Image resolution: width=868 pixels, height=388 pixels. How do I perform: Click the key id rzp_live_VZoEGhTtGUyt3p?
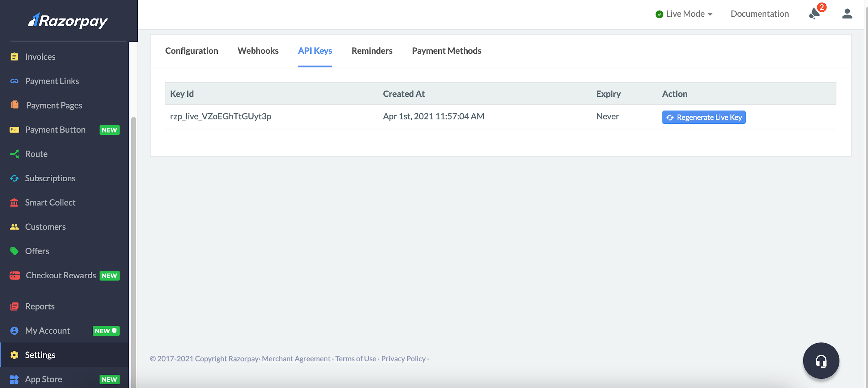pos(220,116)
